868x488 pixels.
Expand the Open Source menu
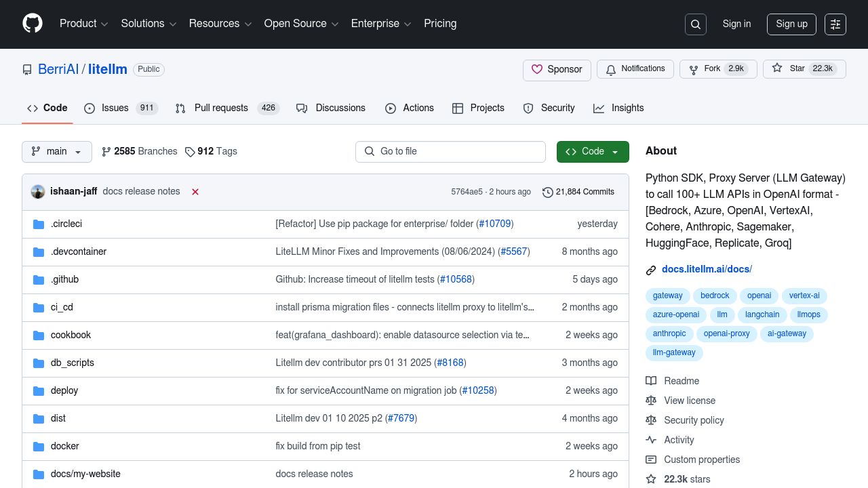pos(302,23)
